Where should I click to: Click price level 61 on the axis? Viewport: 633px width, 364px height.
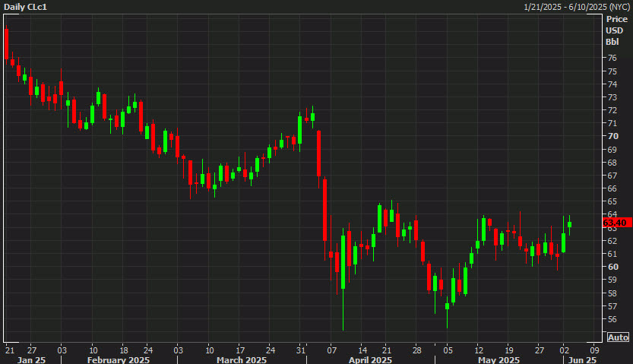[612, 254]
